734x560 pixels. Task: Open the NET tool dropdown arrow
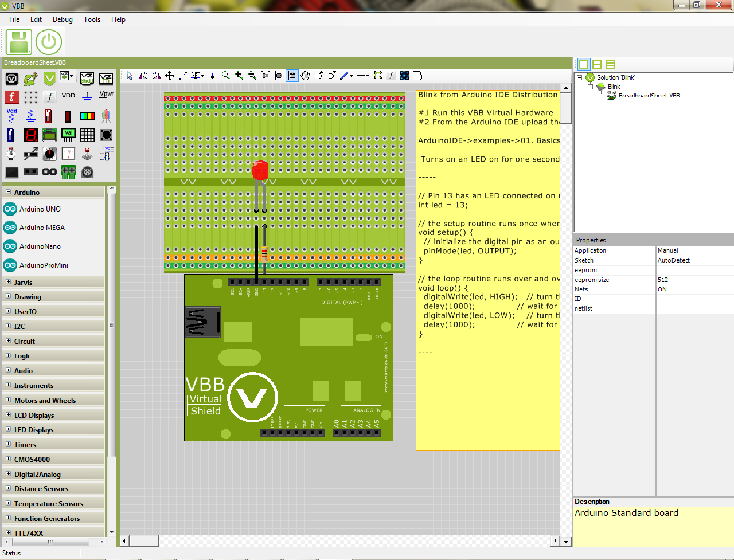(x=202, y=76)
